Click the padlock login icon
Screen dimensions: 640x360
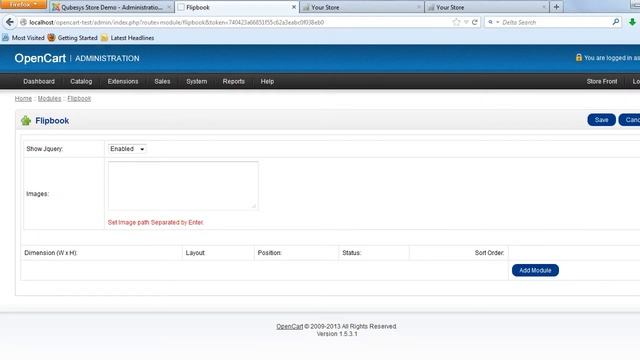579,58
